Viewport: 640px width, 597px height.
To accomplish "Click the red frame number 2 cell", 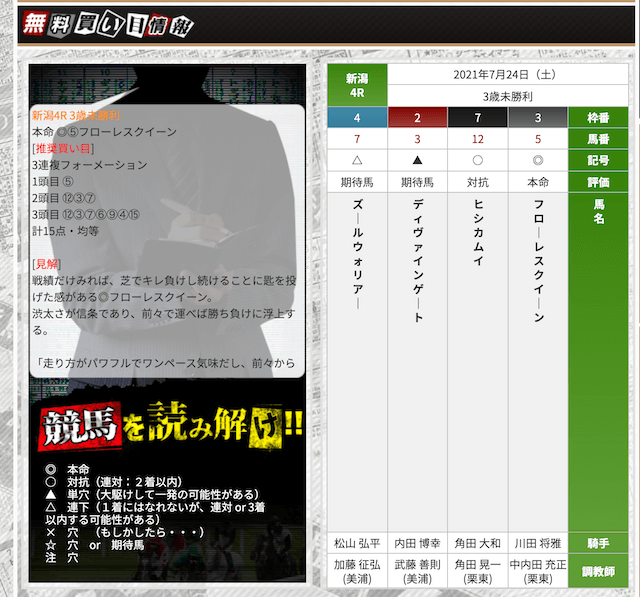I will coord(417,118).
